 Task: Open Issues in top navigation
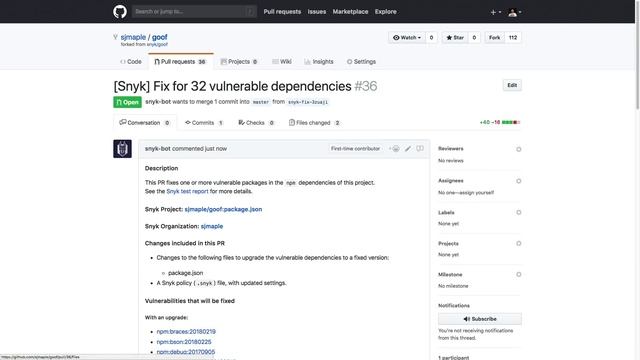coord(317,11)
